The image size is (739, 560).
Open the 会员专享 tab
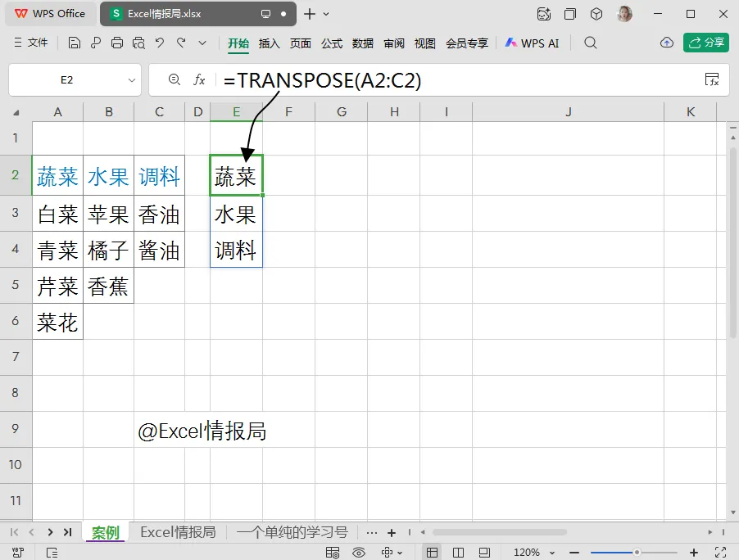(467, 44)
